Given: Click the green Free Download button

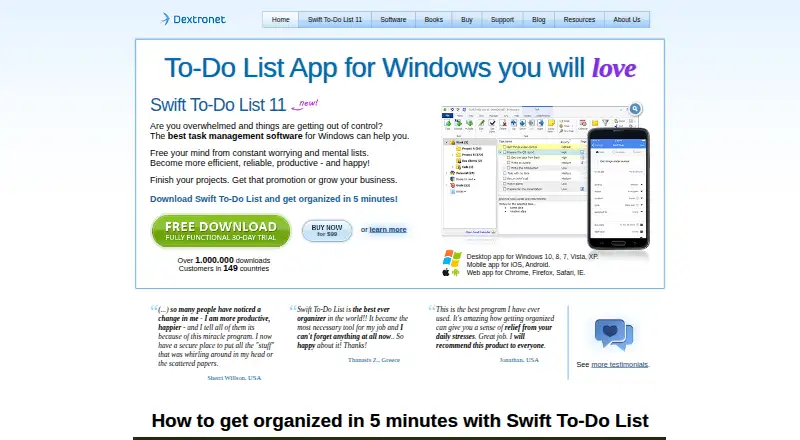Looking at the screenshot, I should click(221, 231).
